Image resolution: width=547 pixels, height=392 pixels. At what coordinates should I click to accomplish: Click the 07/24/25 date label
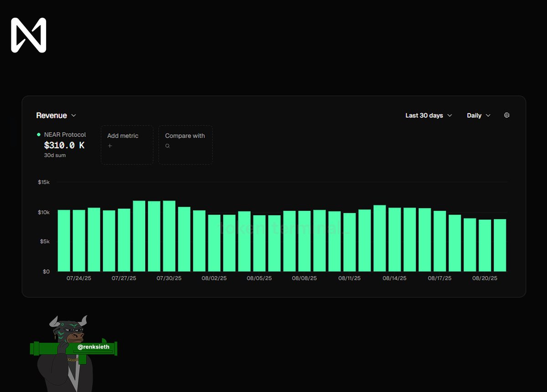79,279
